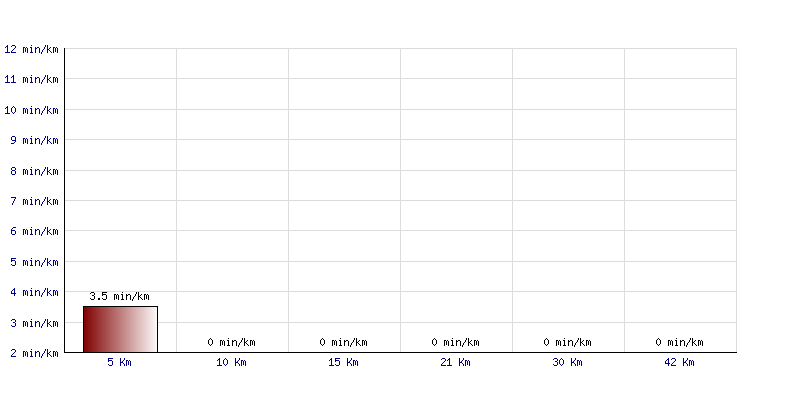Screen dimensions: 800x400
Task: Select the 0 min/km label above 10 Km
Action: [232, 342]
